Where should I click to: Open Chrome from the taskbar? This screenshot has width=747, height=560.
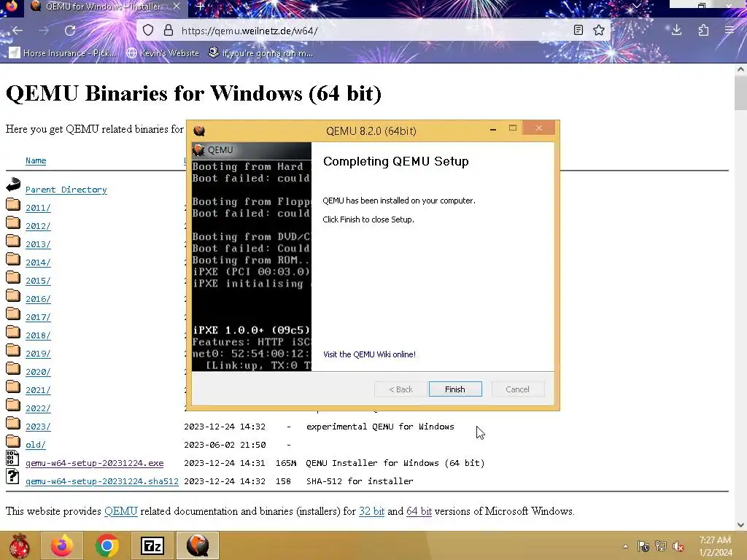tap(107, 545)
